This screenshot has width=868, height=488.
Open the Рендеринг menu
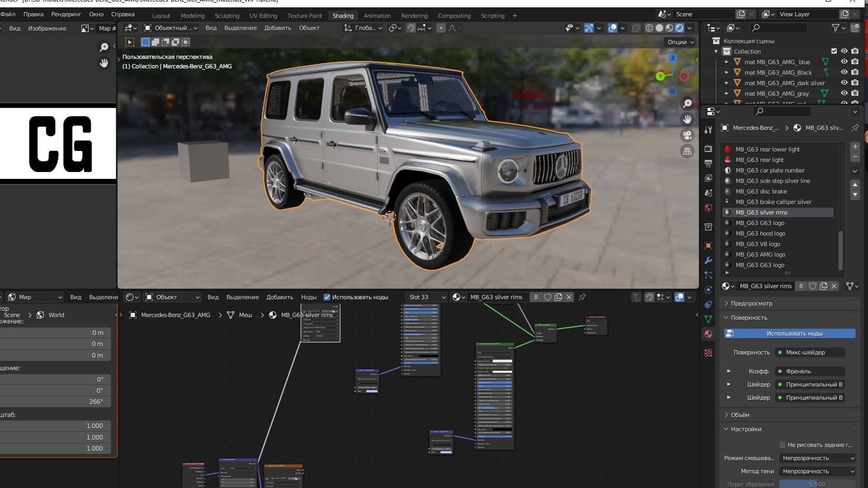(x=66, y=14)
